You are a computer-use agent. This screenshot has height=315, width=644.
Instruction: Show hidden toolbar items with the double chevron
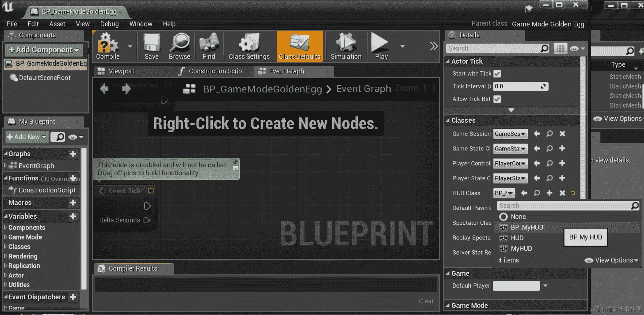point(434,47)
